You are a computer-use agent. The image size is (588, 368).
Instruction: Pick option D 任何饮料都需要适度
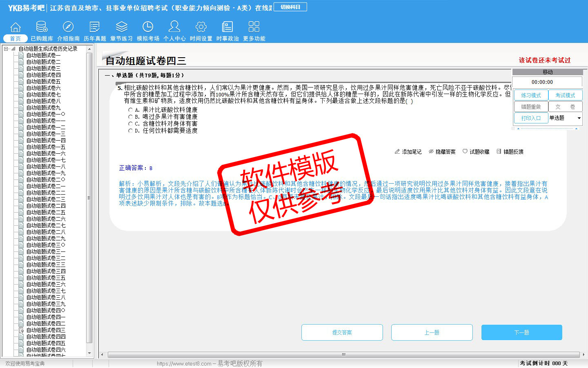(x=130, y=131)
